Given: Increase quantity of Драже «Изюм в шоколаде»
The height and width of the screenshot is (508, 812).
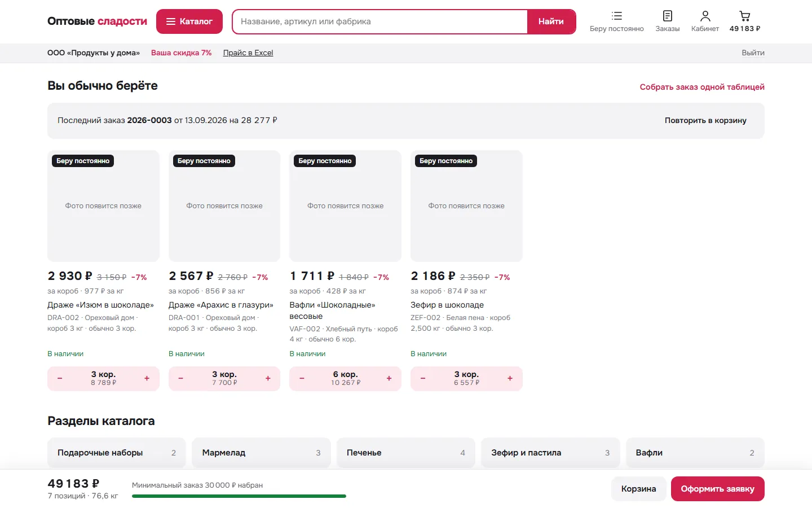Looking at the screenshot, I should [147, 378].
